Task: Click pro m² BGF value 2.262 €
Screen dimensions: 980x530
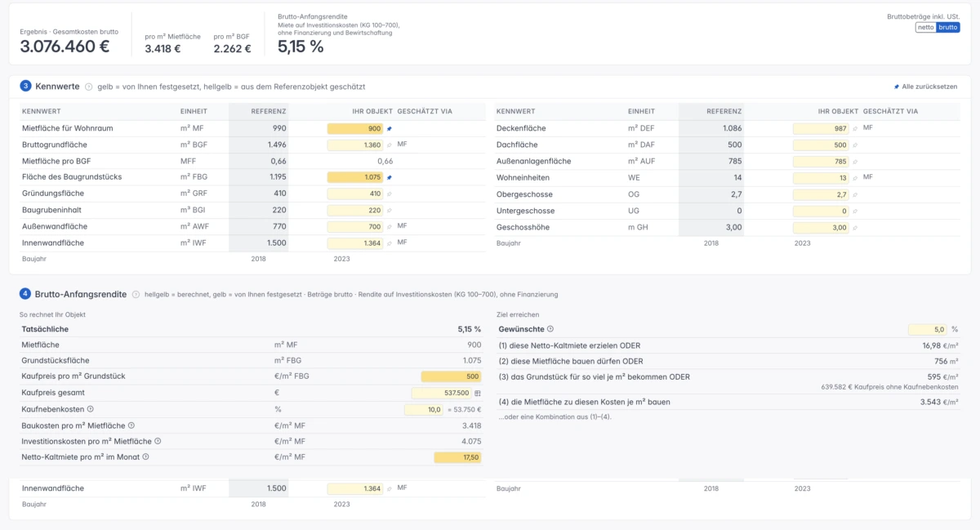Action: coord(233,49)
